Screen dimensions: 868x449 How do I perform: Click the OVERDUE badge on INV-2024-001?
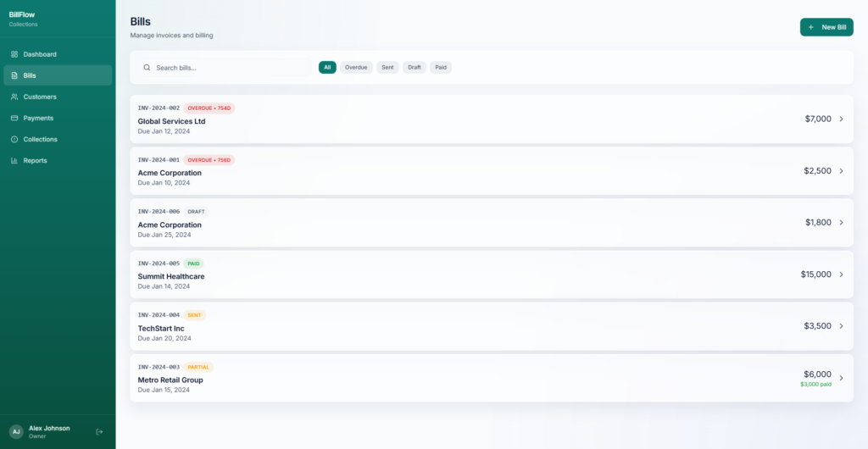click(209, 160)
